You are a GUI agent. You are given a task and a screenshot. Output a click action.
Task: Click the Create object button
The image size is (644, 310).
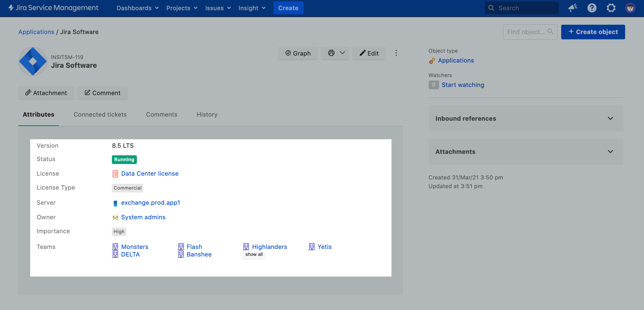coord(593,32)
